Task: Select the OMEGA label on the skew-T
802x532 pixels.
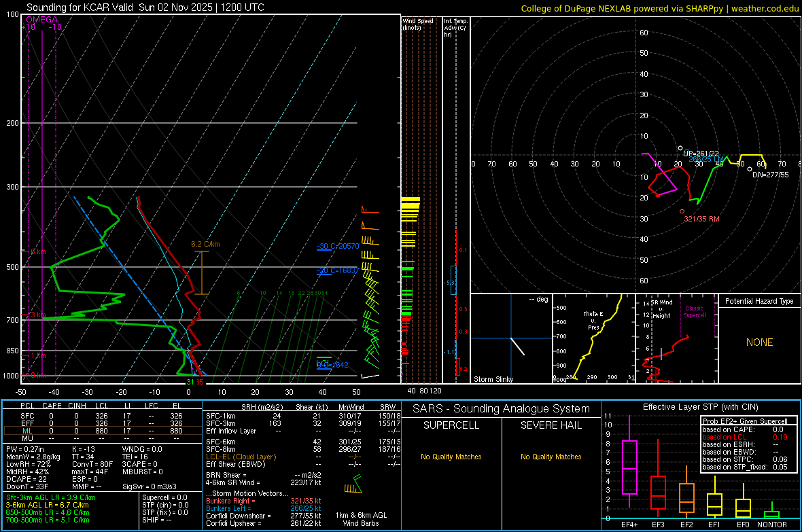Action: tap(42, 20)
